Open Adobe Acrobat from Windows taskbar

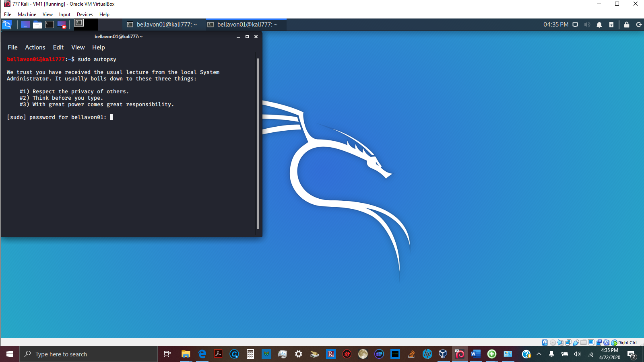click(x=218, y=354)
